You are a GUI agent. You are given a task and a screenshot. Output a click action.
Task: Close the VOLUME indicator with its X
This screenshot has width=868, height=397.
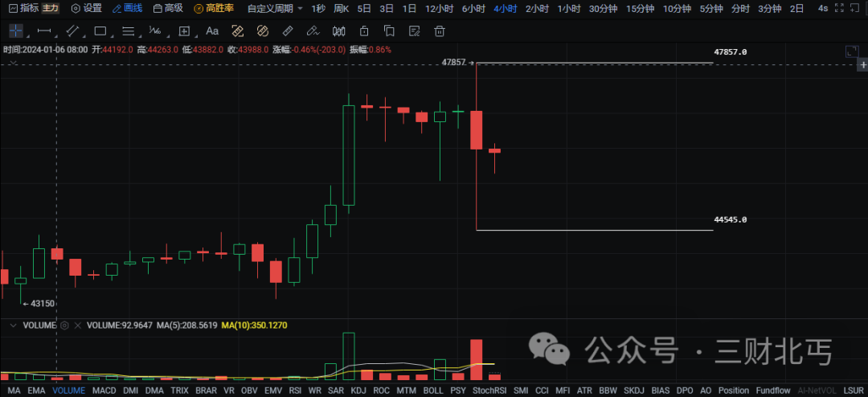(77, 325)
